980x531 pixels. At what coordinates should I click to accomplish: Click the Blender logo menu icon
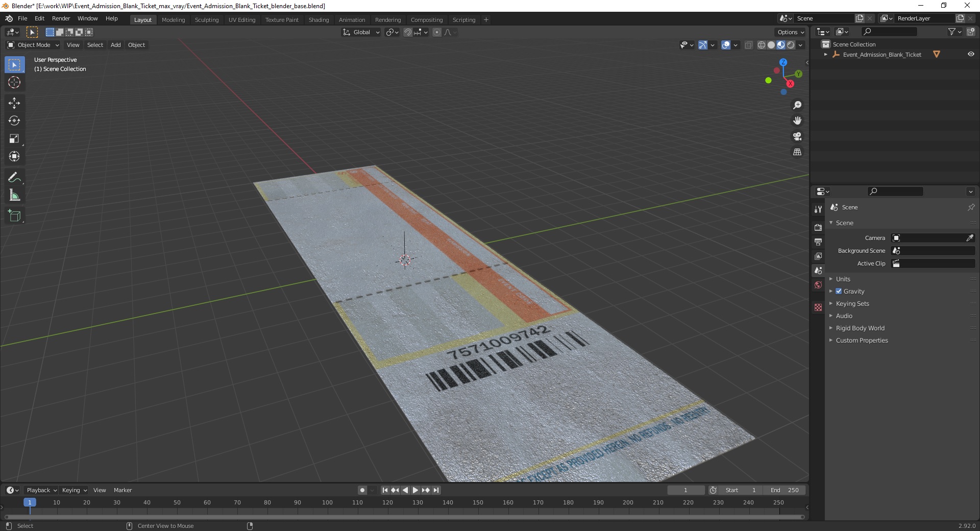click(9, 18)
